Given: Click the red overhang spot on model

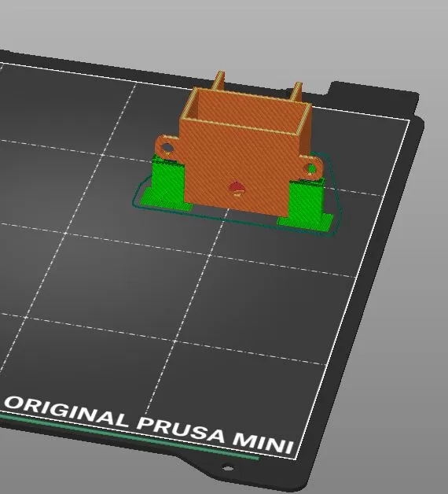Looking at the screenshot, I should click(237, 187).
